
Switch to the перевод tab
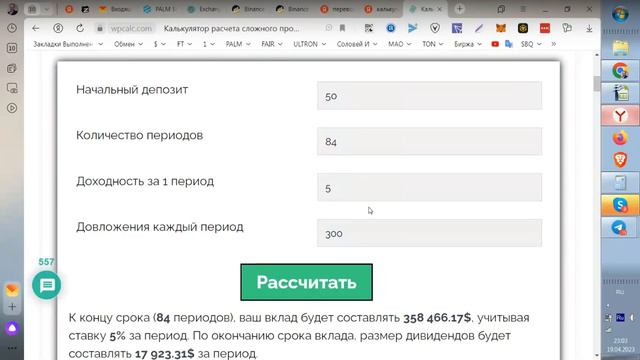click(x=336, y=9)
